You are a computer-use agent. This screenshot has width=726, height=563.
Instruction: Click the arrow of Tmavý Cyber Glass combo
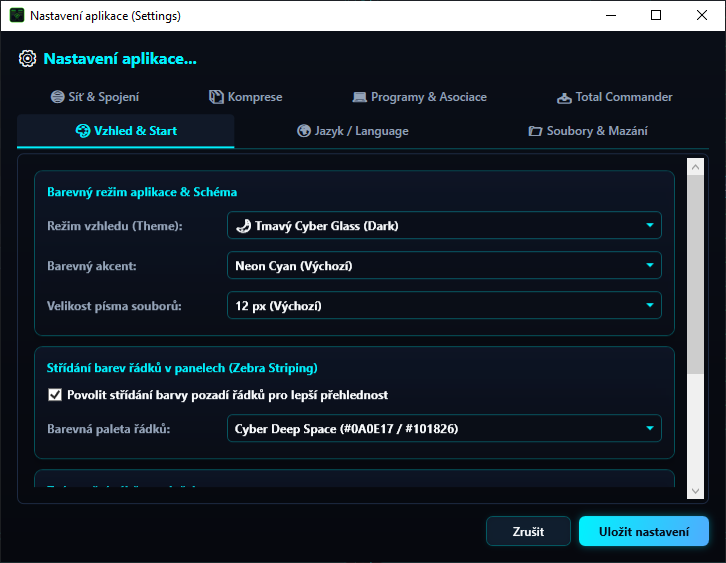pos(650,225)
